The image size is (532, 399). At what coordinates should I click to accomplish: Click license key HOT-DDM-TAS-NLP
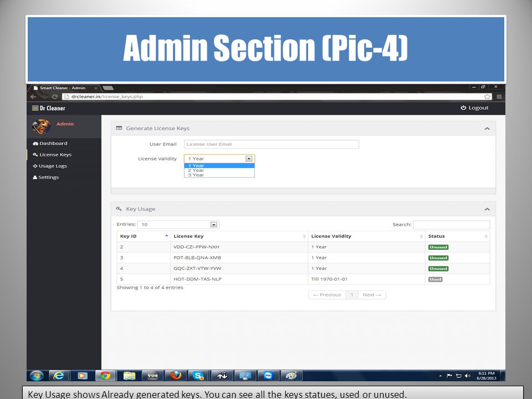197,279
